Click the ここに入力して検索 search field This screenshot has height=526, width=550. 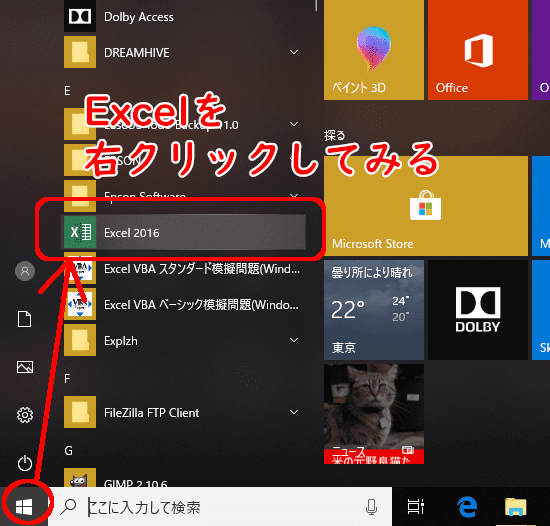220,507
